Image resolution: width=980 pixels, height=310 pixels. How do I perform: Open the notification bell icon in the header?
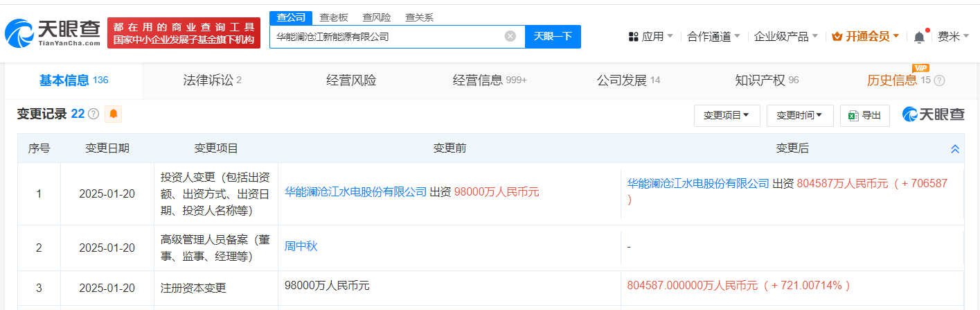pyautogui.click(x=919, y=37)
